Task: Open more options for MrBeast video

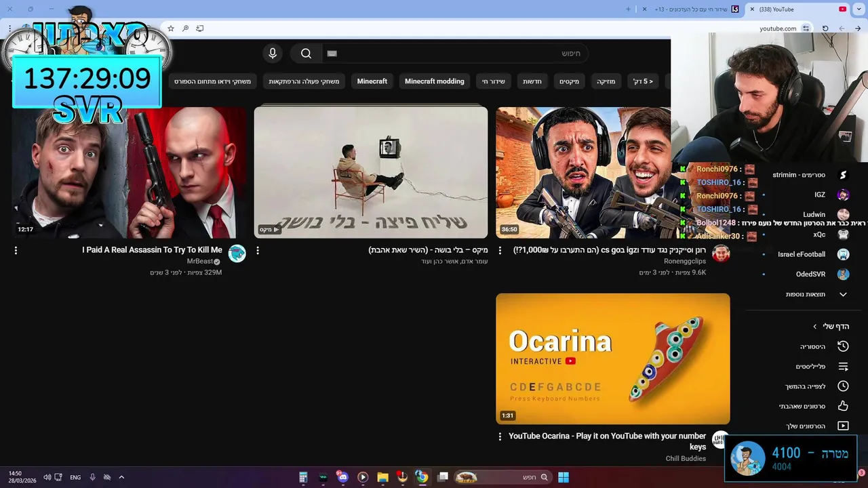Action: coord(16,250)
